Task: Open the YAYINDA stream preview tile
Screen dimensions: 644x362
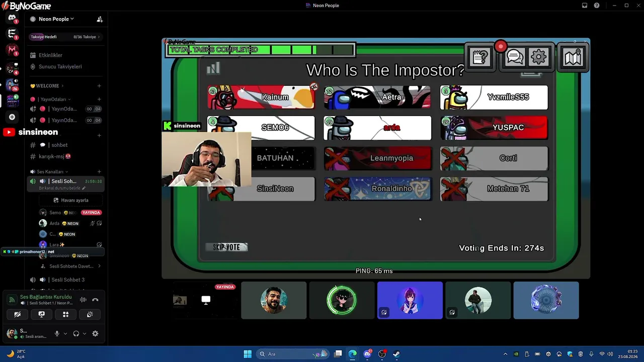Action: pyautogui.click(x=205, y=300)
